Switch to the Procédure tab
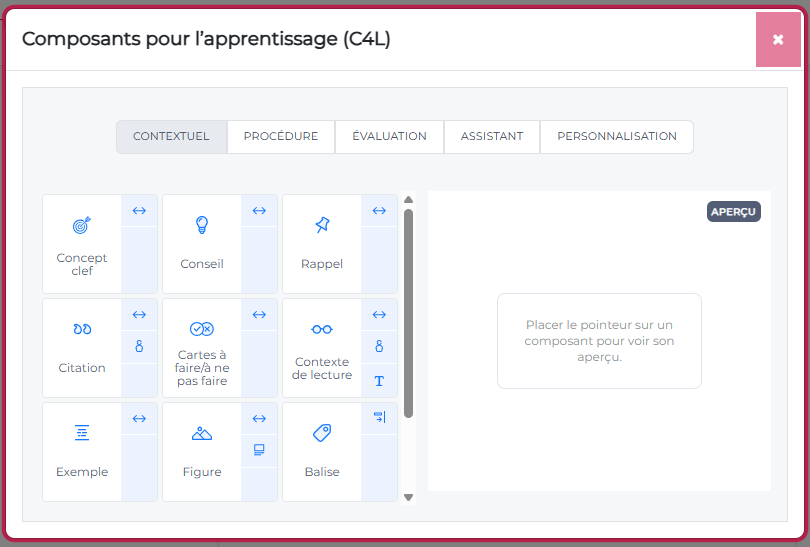The width and height of the screenshot is (810, 547). [x=281, y=136]
